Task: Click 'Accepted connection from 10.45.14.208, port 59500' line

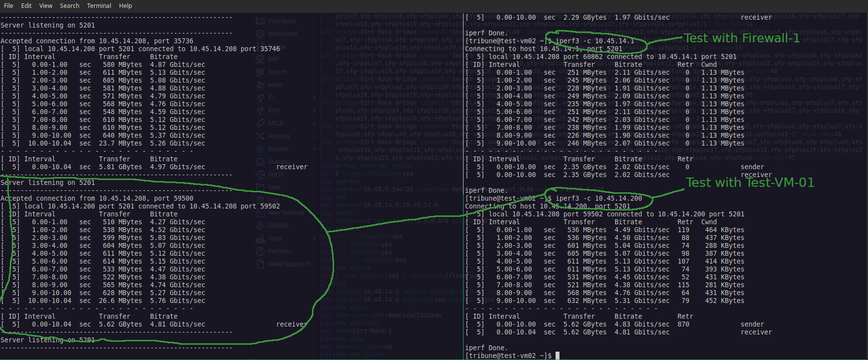Action: (x=97, y=198)
